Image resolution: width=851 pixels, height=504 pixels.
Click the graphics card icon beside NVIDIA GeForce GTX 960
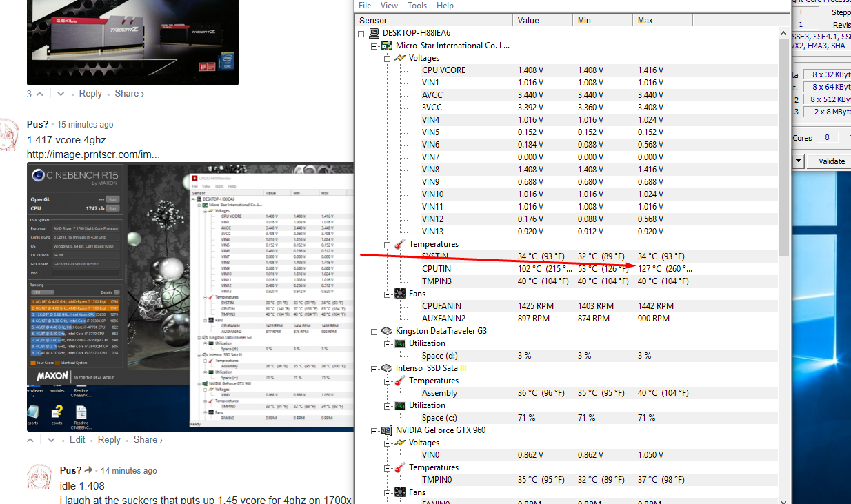(387, 430)
